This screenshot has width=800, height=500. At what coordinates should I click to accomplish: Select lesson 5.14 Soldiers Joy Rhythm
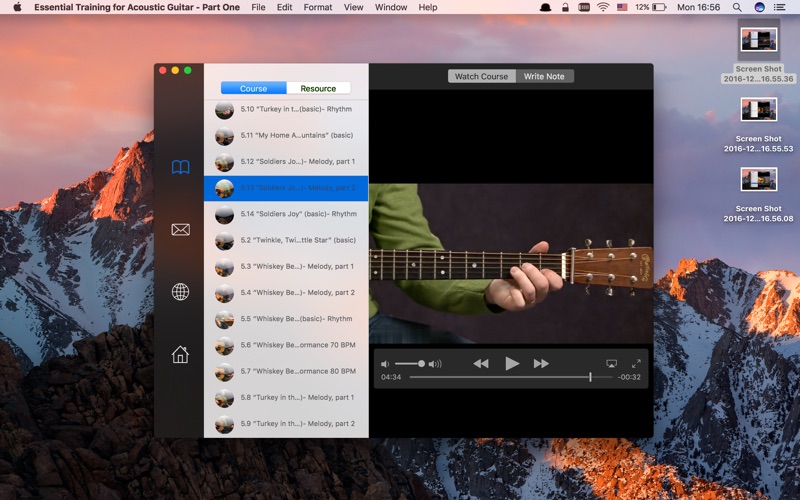[286, 214]
